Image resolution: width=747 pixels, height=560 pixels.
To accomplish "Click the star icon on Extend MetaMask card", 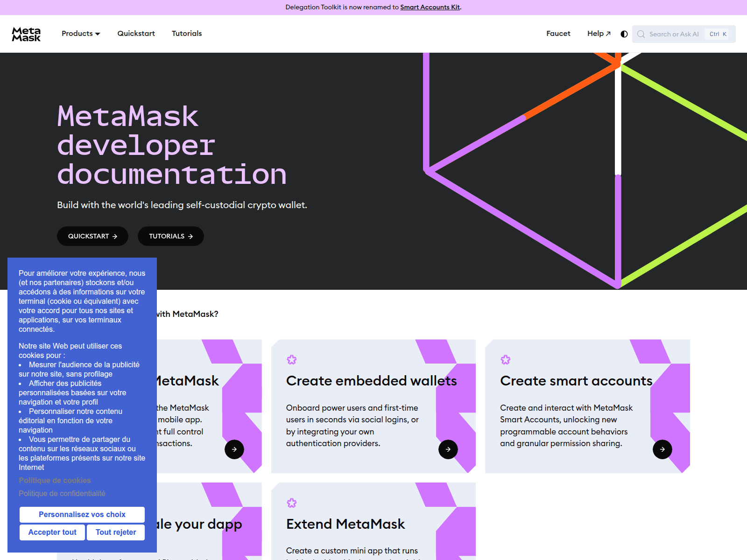I will pyautogui.click(x=292, y=503).
